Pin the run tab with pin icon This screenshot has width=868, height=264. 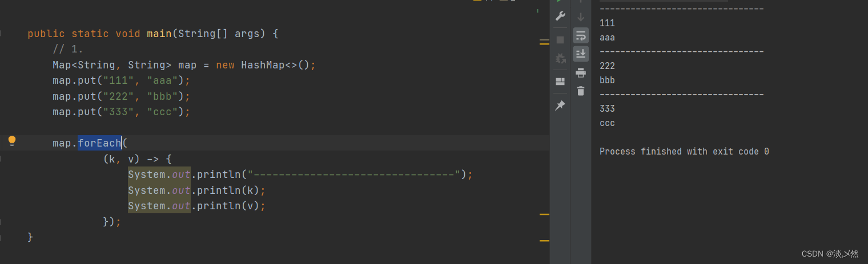click(560, 105)
